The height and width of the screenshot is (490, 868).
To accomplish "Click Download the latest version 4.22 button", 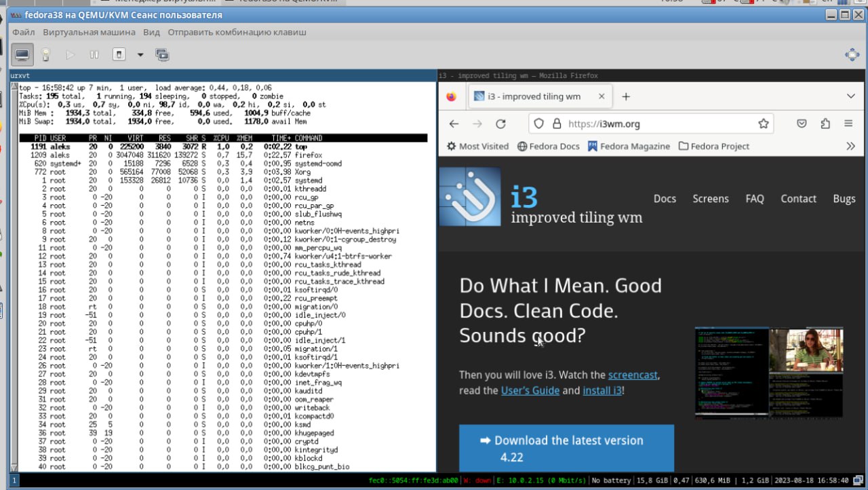I will (x=566, y=449).
